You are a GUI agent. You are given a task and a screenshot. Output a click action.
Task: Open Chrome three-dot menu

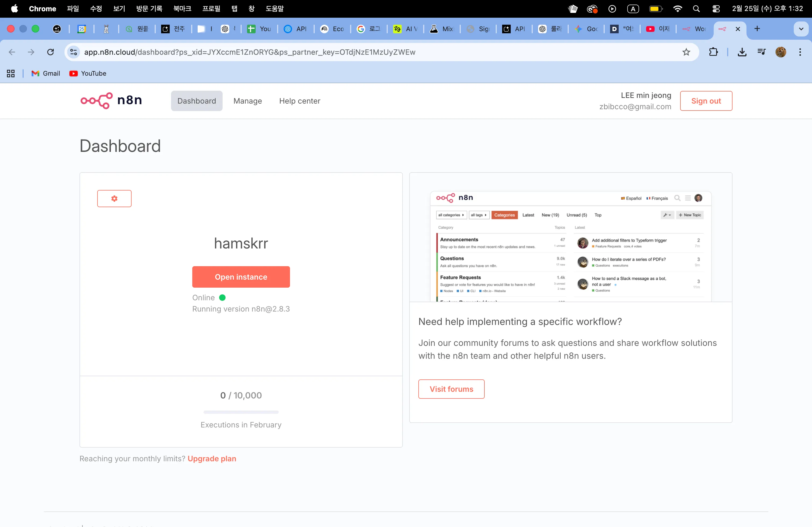tap(800, 52)
